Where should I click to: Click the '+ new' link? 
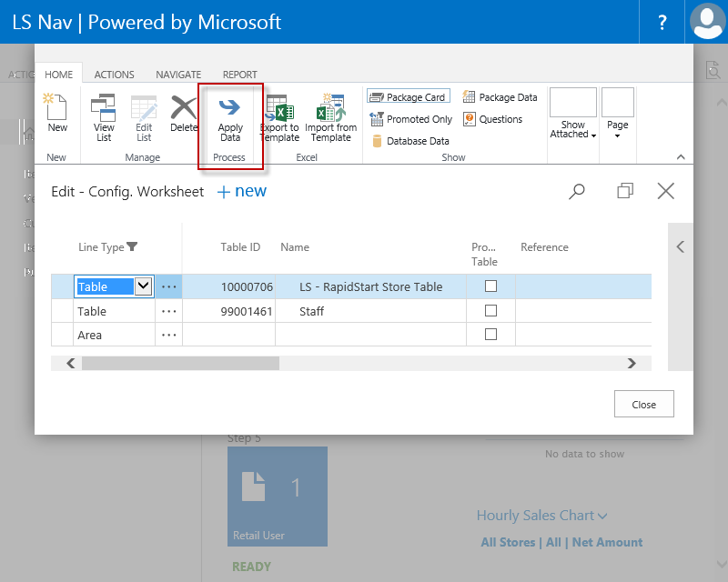(x=242, y=191)
